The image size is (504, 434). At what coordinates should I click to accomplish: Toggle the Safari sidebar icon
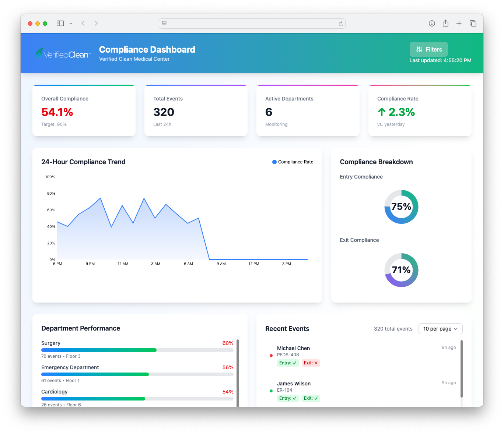(x=60, y=23)
